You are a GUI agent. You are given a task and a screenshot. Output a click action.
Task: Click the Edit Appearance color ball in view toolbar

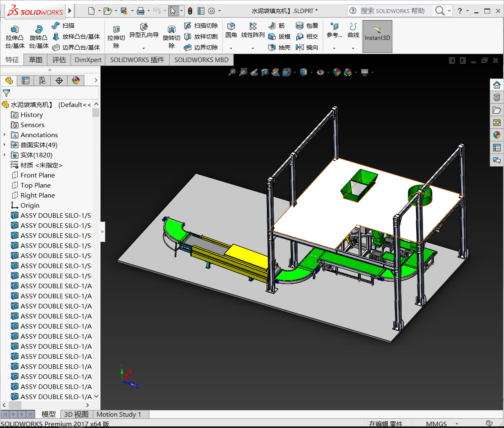337,72
